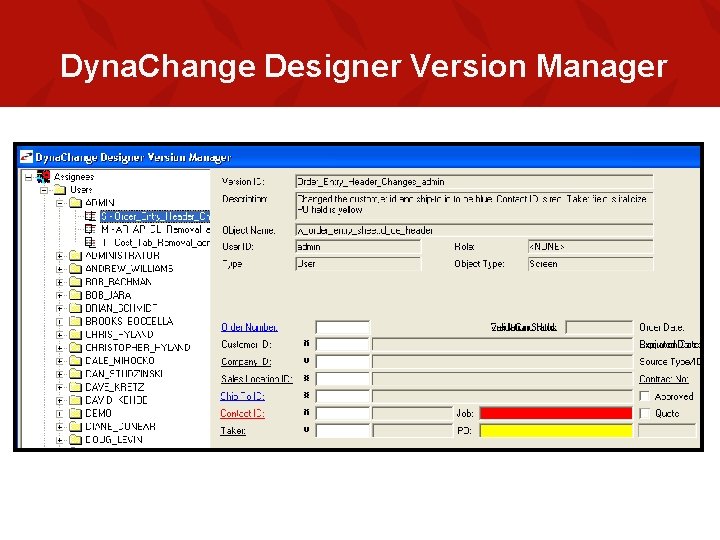Image resolution: width=720 pixels, height=540 pixels.
Task: Click the Sales Location ID link
Action: click(257, 379)
